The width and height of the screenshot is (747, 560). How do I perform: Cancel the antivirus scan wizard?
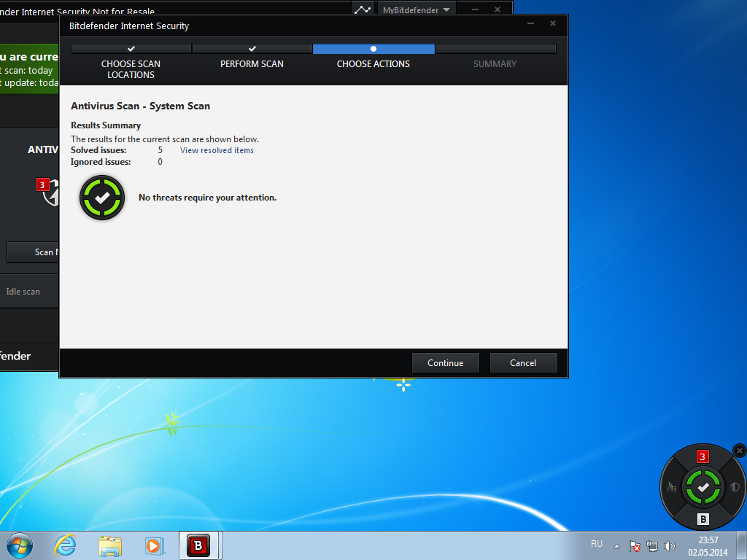(523, 363)
